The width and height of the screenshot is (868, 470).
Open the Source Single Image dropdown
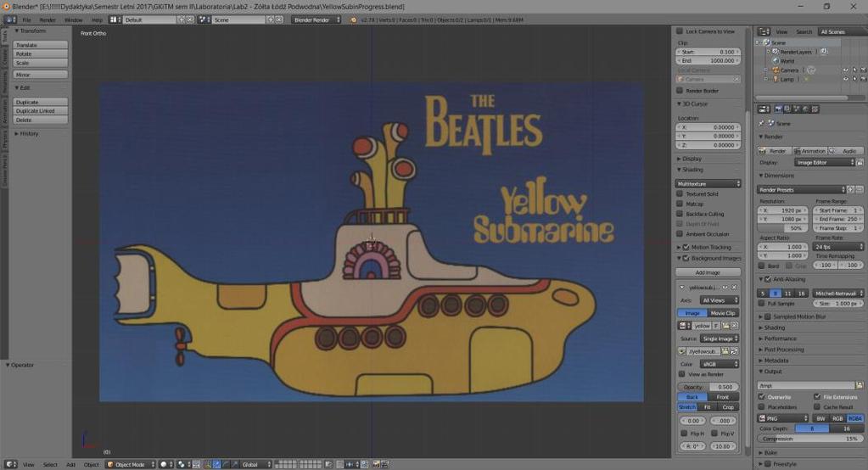tap(720, 339)
